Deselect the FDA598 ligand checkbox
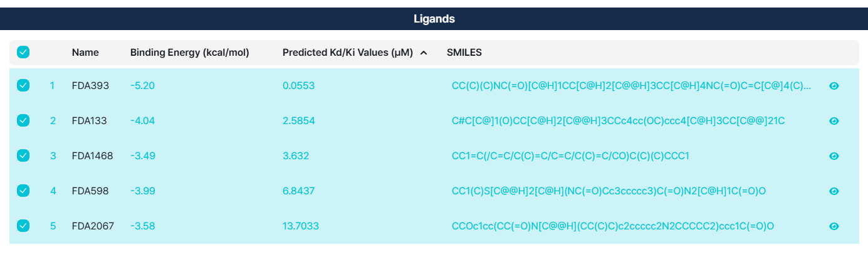 [23, 191]
